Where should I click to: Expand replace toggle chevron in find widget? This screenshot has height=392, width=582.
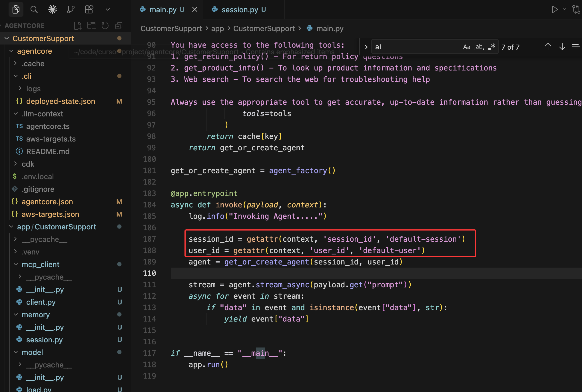click(x=366, y=47)
